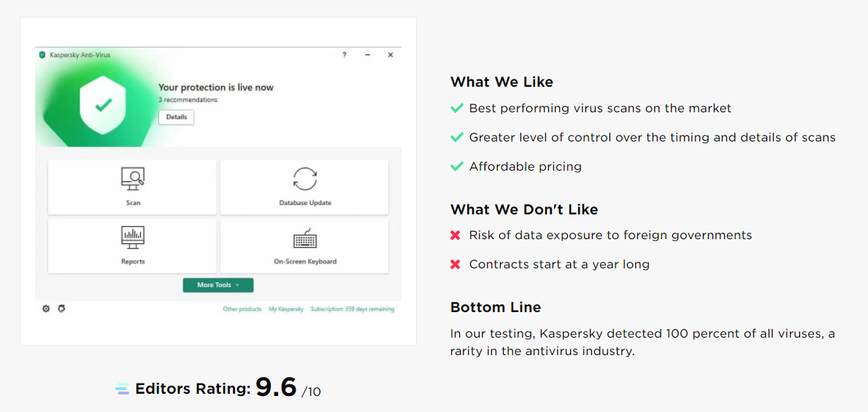The width and height of the screenshot is (868, 412).
Task: Click 'Affordable pricing' text
Action: coord(526,166)
